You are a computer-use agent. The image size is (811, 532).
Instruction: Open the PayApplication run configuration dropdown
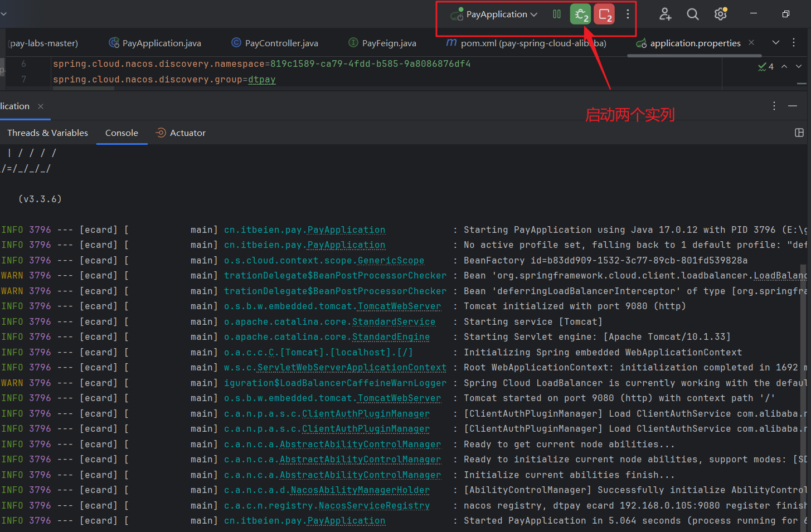point(494,14)
